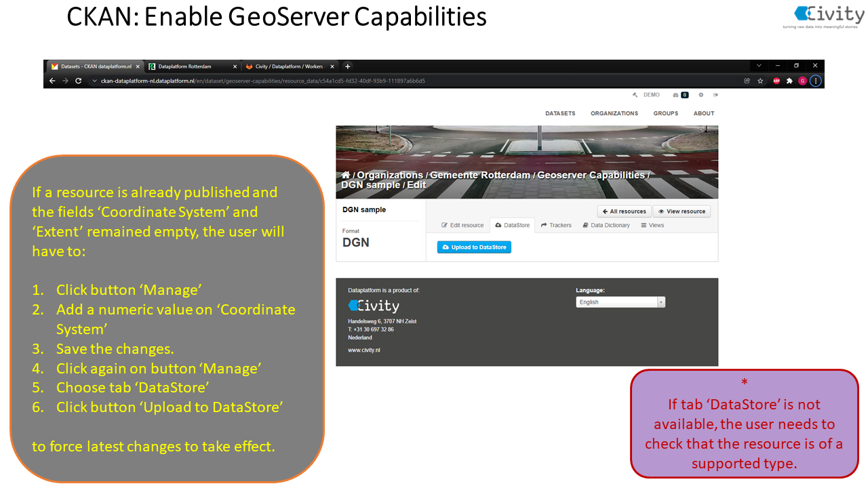Follow DGN sample breadcrumb link
868x488 pixels.
pos(371,184)
